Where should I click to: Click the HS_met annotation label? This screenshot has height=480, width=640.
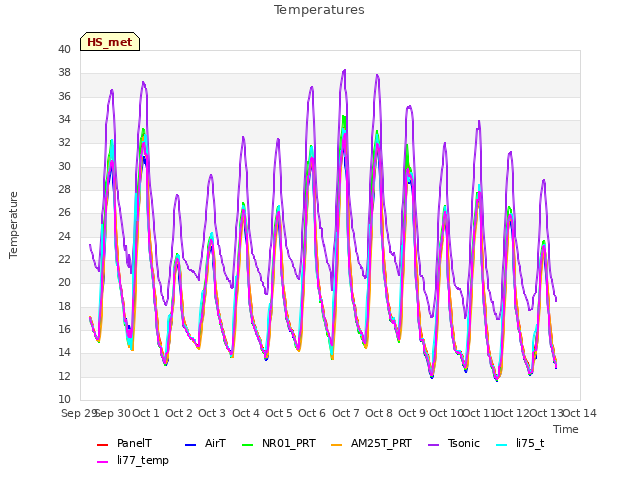point(110,42)
